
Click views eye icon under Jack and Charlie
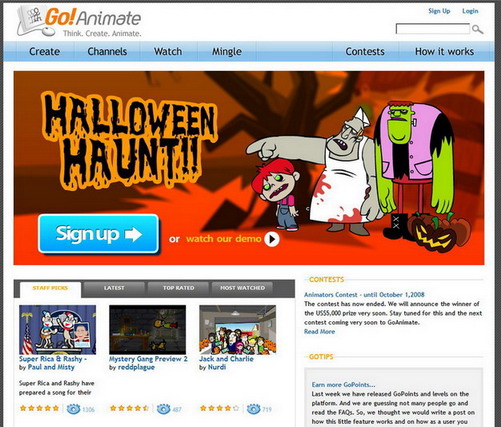click(x=253, y=408)
